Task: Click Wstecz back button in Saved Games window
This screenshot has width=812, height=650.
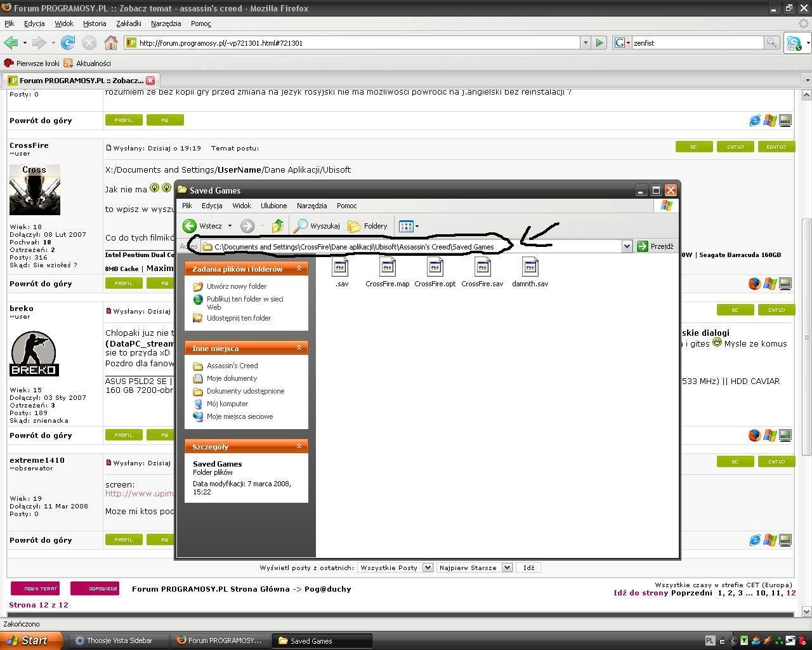Action: 203,226
